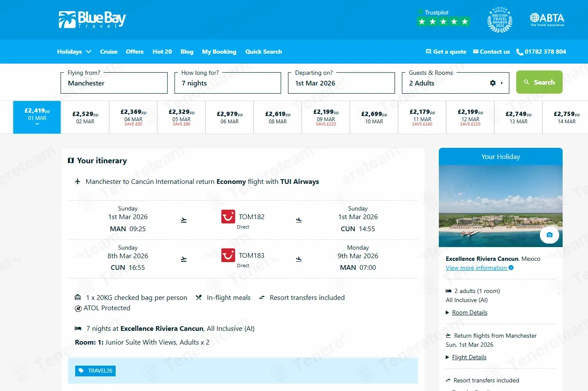Click the ABTA Travel Association logo
This screenshot has height=391, width=588.
pos(547,19)
